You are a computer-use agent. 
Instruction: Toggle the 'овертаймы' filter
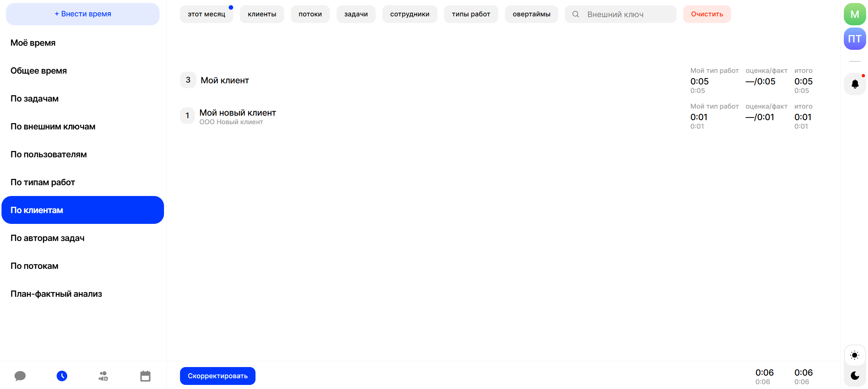(531, 14)
